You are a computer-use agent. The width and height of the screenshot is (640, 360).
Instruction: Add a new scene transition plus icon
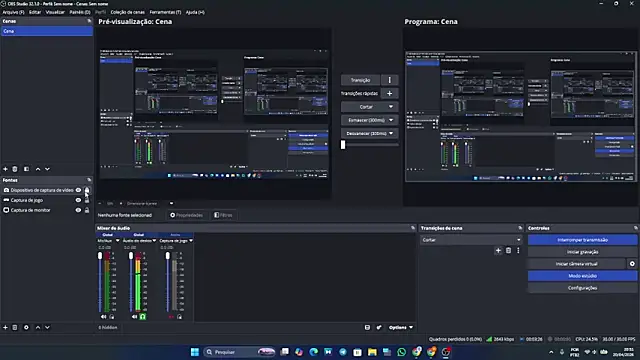click(x=498, y=251)
